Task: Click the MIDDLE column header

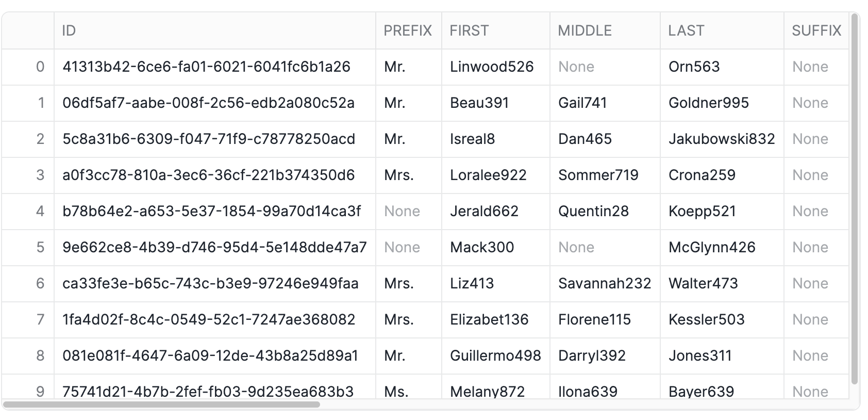Action: 605,31
